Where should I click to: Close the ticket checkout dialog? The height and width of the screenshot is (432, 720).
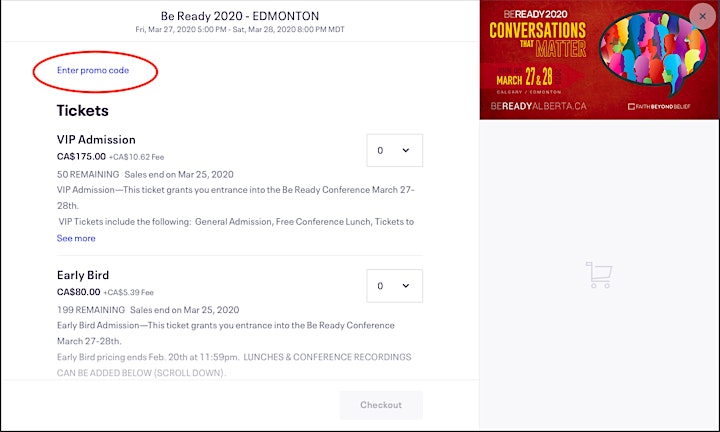(703, 17)
